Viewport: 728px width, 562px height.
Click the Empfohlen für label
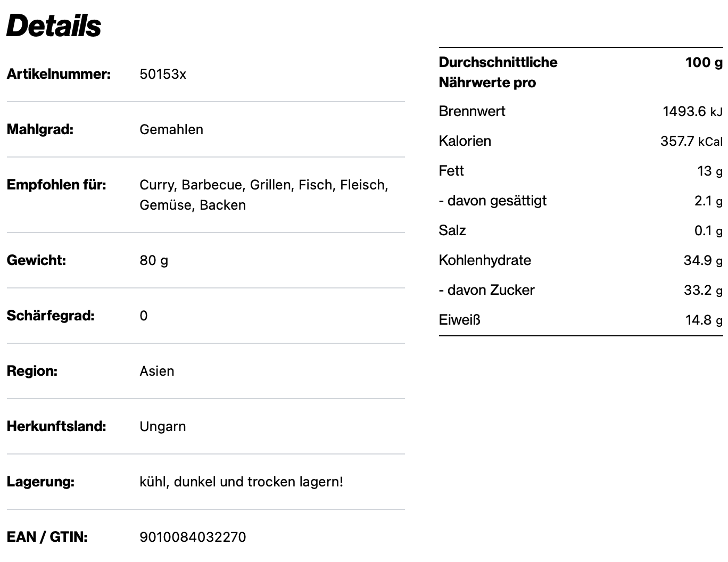56,185
